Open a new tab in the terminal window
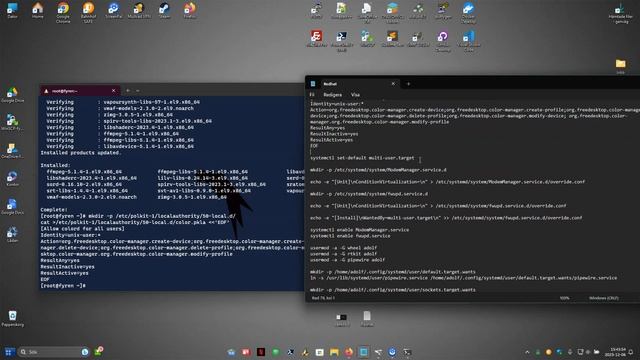 tap(128, 91)
